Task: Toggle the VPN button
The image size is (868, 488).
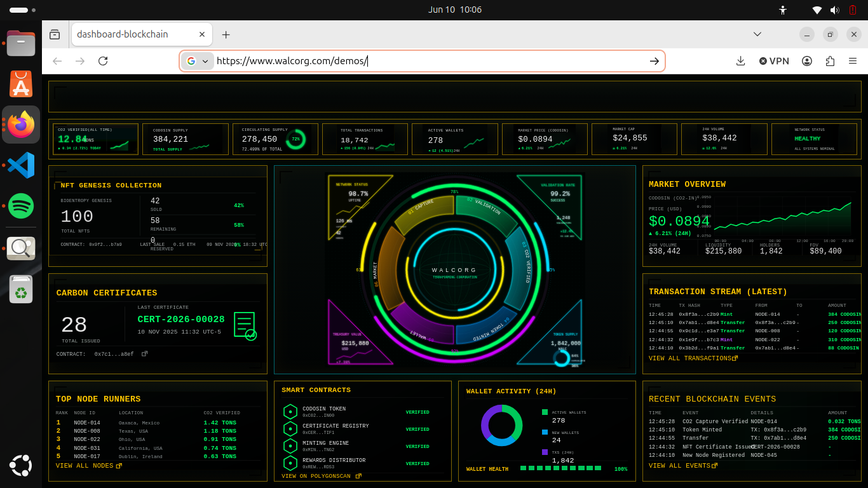Action: tap(774, 61)
